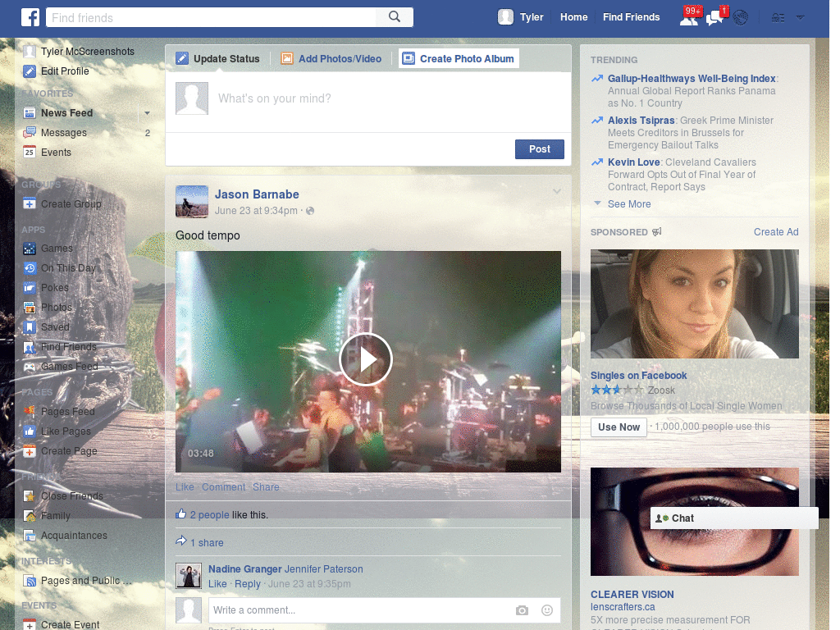Screen dimensions: 840x630
Task: Click the Pages Feed flag icon
Action: coord(30,412)
